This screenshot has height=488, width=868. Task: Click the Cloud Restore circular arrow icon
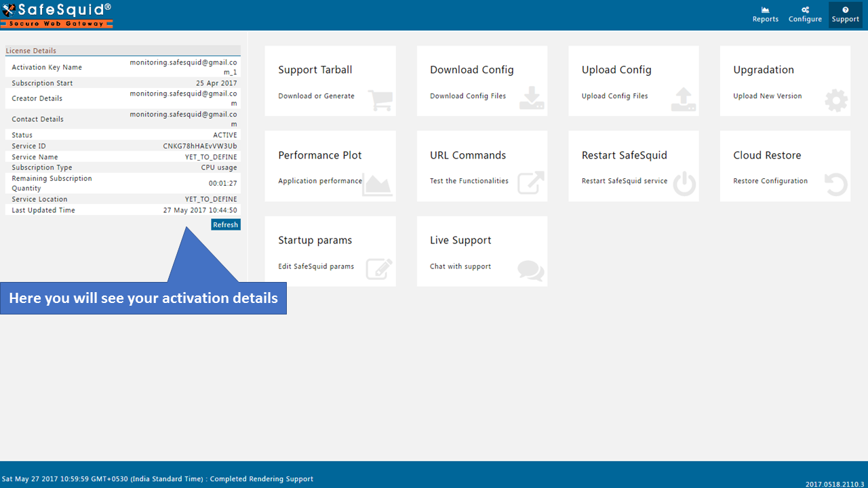pyautogui.click(x=836, y=184)
